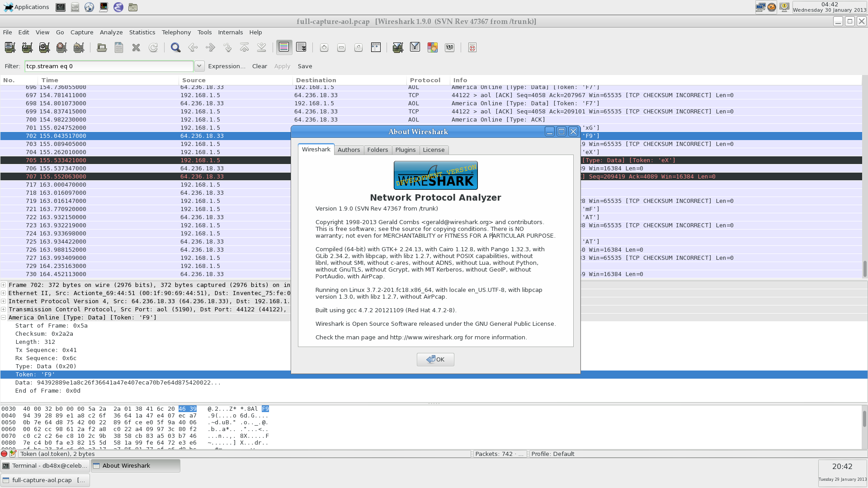Sort packet list by Source column
868x488 pixels.
click(x=235, y=80)
